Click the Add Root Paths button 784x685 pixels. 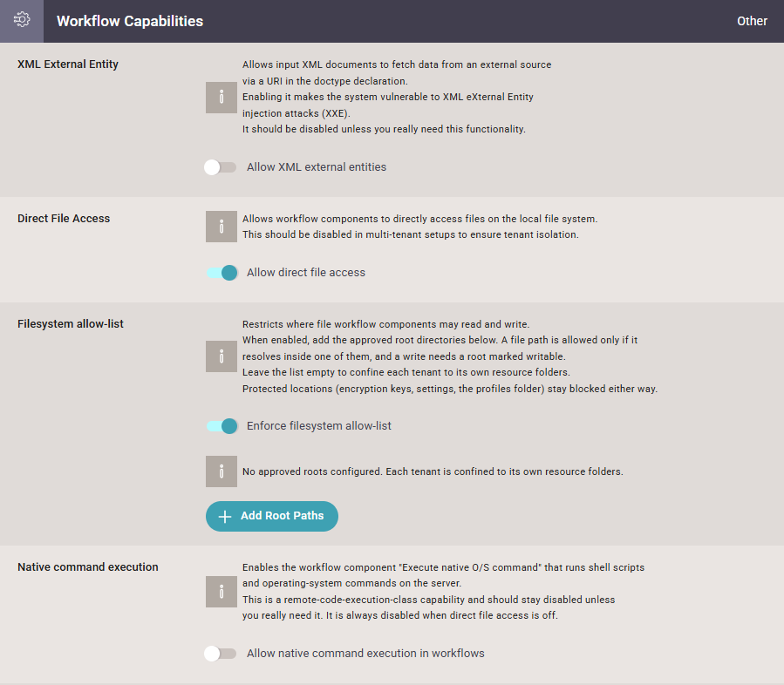[x=272, y=516]
